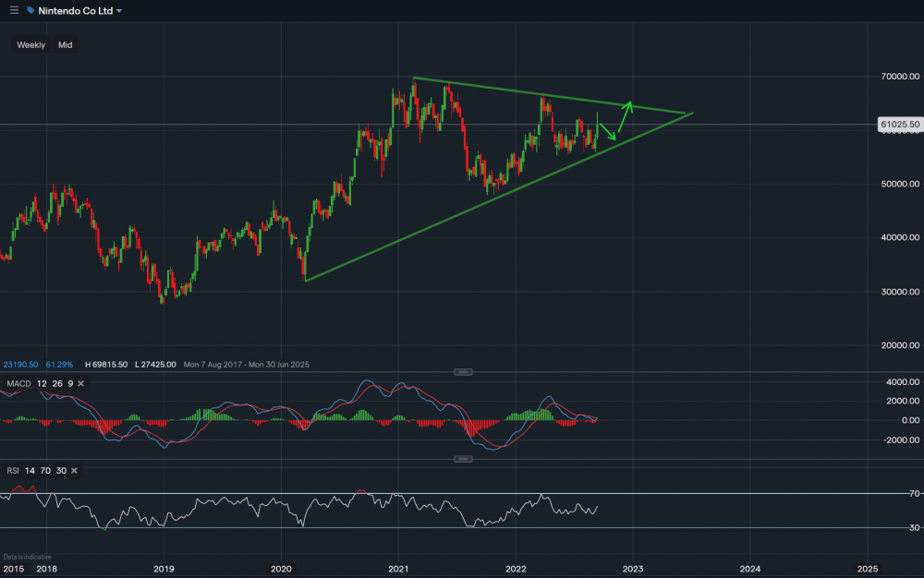This screenshot has width=924, height=578.
Task: Click the upward green arrow drawing
Action: [624, 115]
